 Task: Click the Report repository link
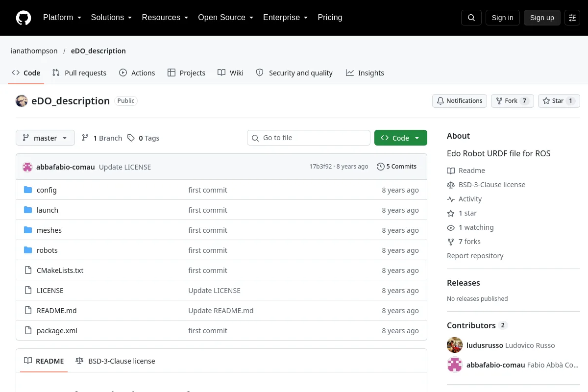[x=475, y=256]
